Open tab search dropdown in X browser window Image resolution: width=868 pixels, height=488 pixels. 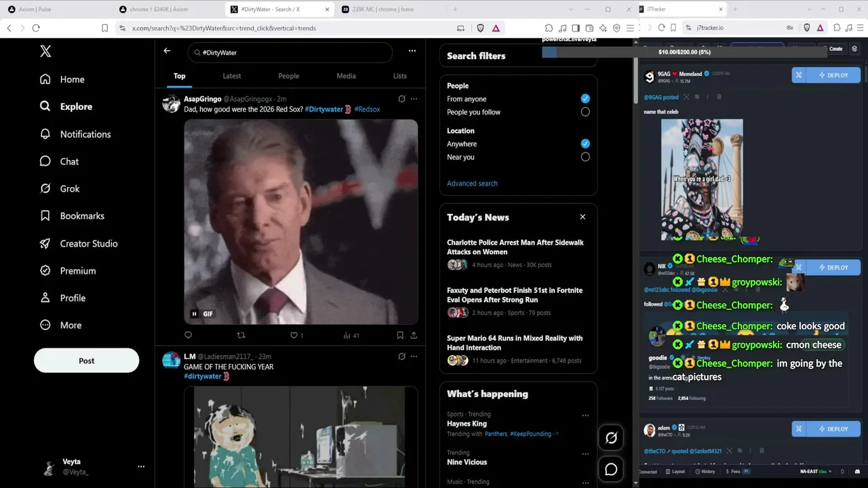click(571, 9)
